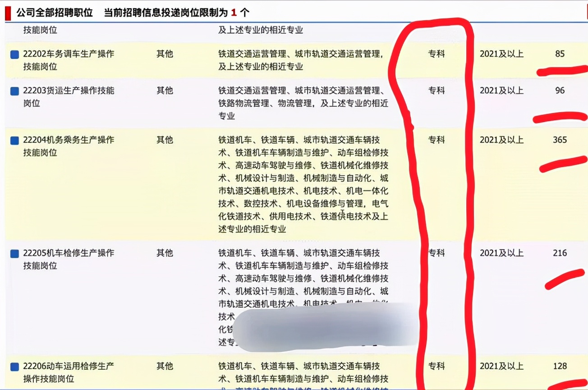Click 其他 in the 22205 row
Screen dimensions: 588x390
click(165, 253)
